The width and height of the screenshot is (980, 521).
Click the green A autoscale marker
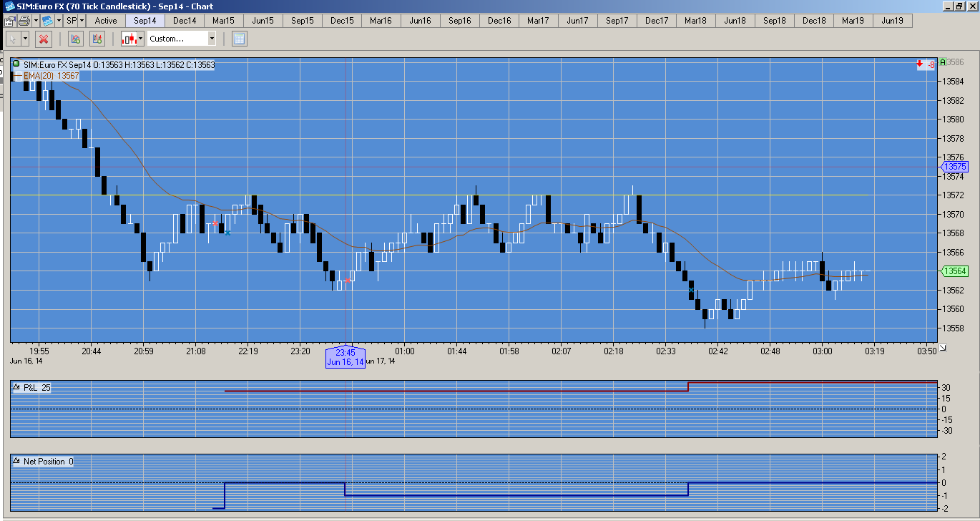tap(944, 62)
